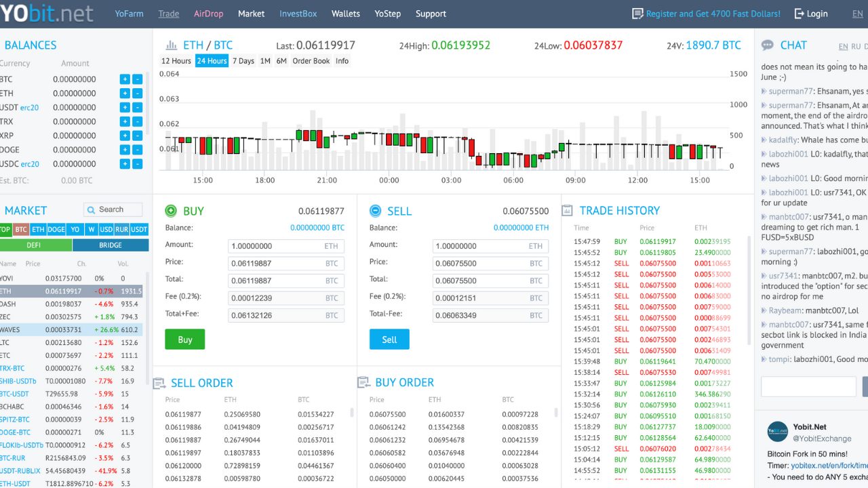
Task: Click the plus icon for USDC erc20 balance
Action: [x=125, y=164]
